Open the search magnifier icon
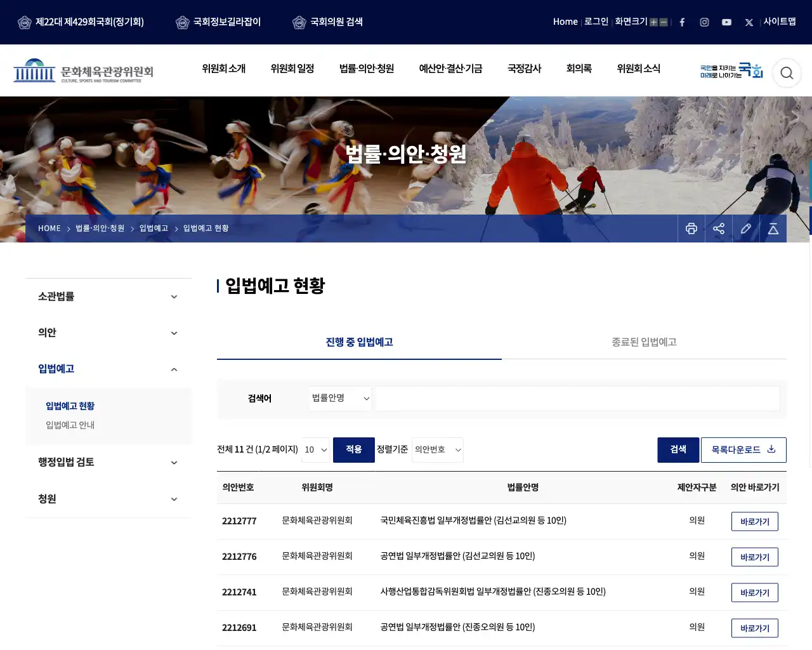812x650 pixels. [787, 73]
